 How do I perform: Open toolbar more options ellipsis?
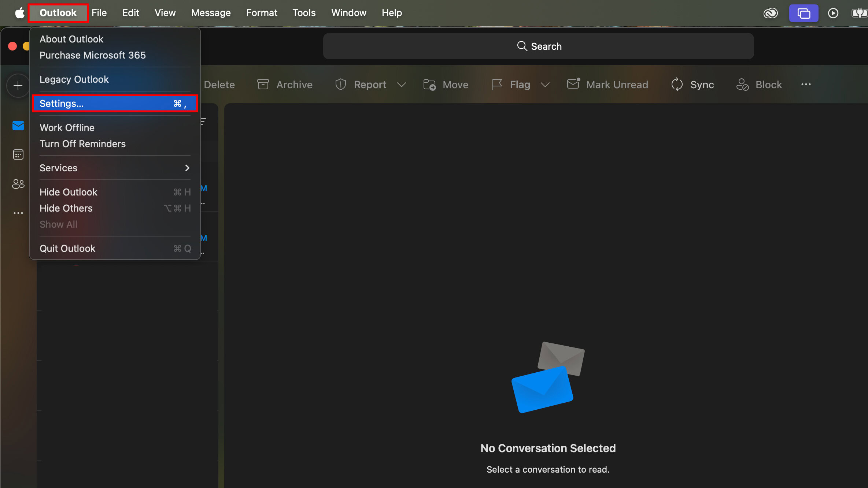[806, 85]
